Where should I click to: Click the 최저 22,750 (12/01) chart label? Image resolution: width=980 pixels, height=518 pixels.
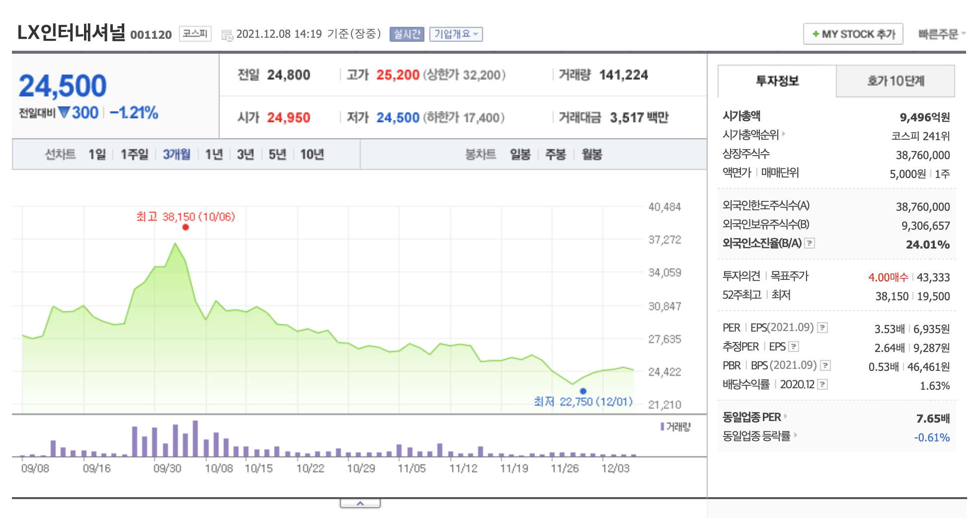pyautogui.click(x=583, y=401)
